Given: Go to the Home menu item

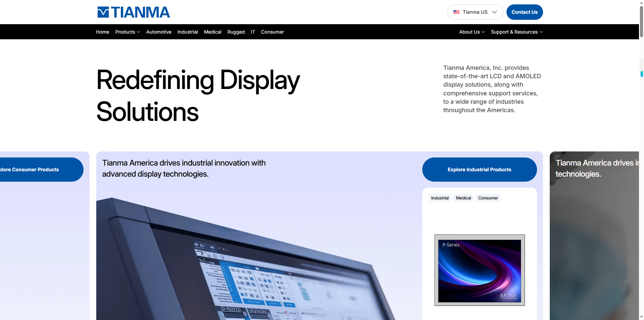Looking at the screenshot, I should click(103, 32).
